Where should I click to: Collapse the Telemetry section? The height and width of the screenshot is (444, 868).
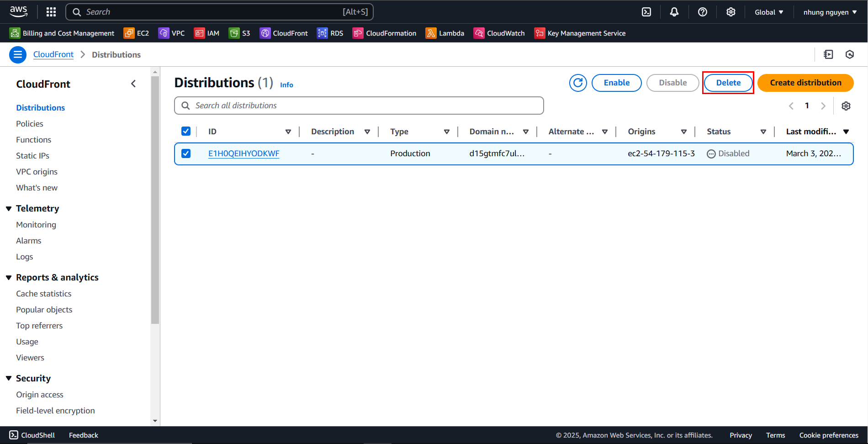[9, 209]
